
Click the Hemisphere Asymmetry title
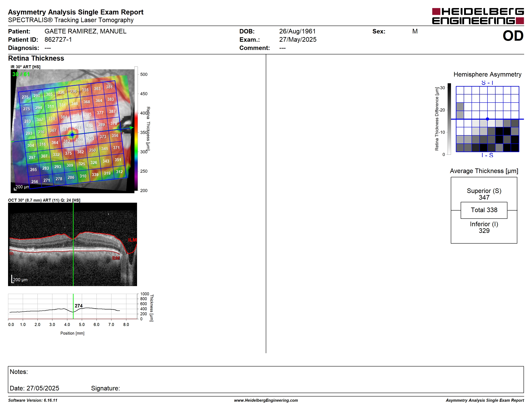point(487,75)
